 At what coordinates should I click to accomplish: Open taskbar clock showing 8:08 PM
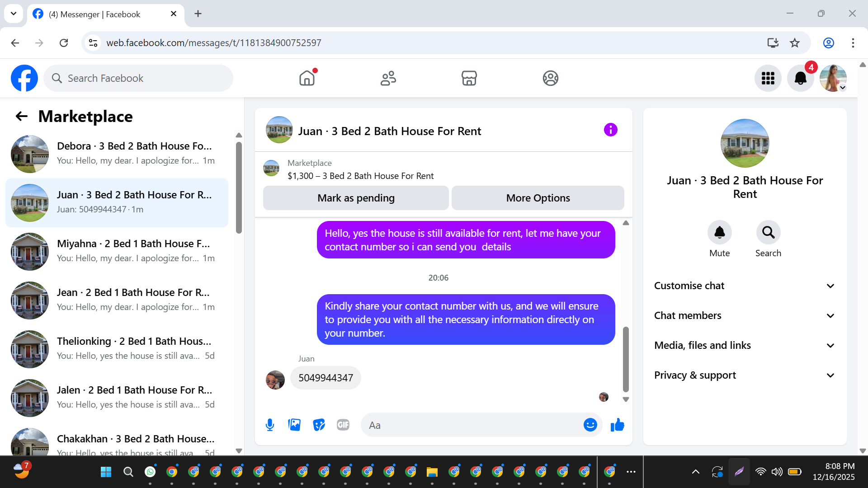[834, 472]
